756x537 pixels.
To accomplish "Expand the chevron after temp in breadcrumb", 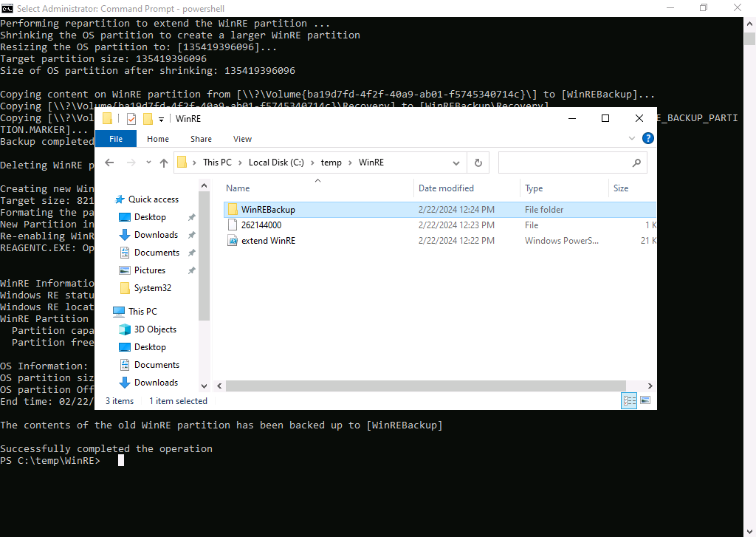I will click(x=350, y=163).
